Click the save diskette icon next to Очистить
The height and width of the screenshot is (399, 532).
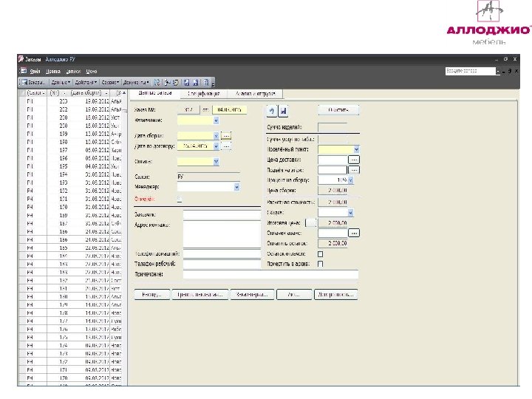283,111
